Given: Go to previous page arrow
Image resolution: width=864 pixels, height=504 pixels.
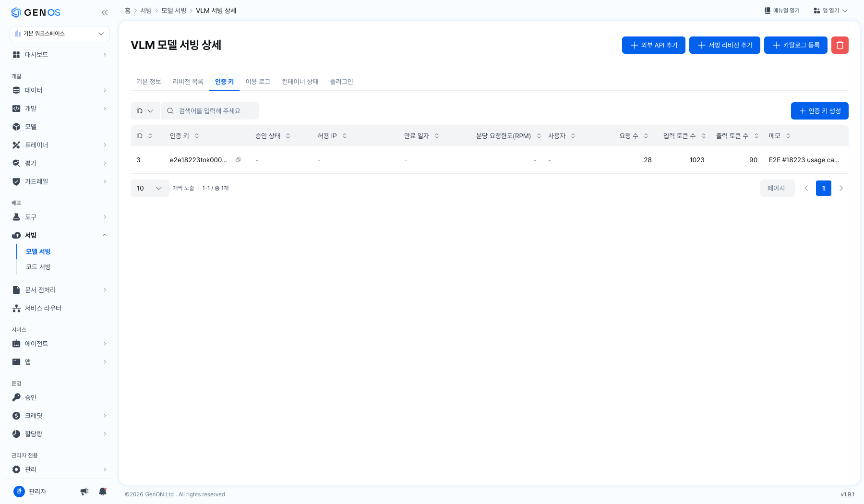Looking at the screenshot, I should pos(806,188).
